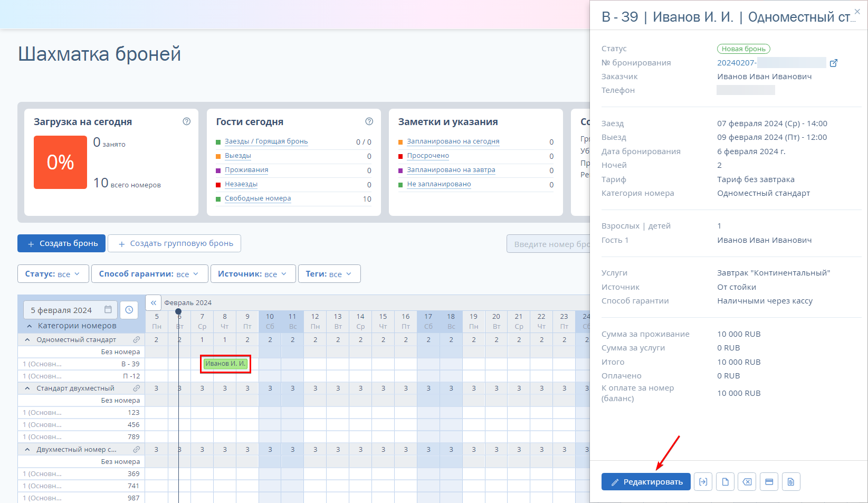Click day 14 Ср column header
This screenshot has height=503, width=868.
click(360, 321)
